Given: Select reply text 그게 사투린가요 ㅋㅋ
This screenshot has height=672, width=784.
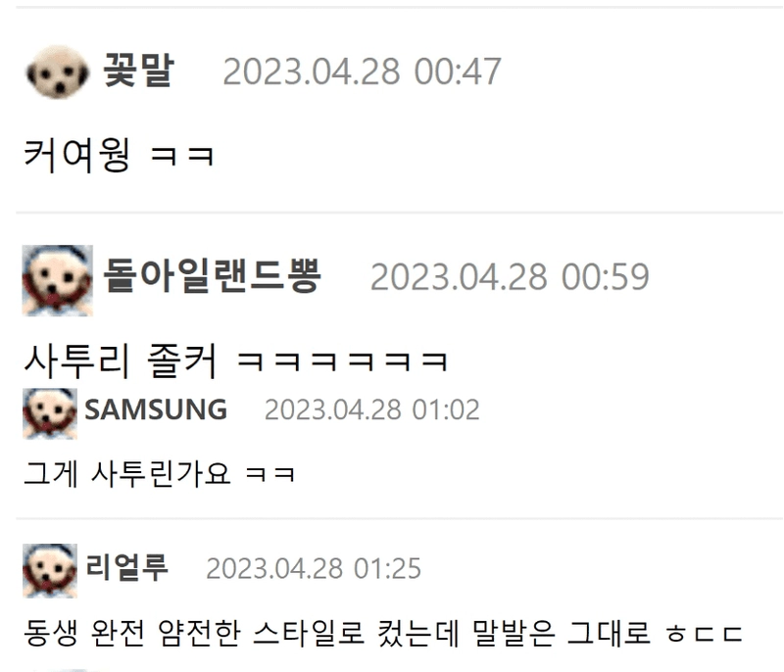Looking at the screenshot, I should pos(160,474).
